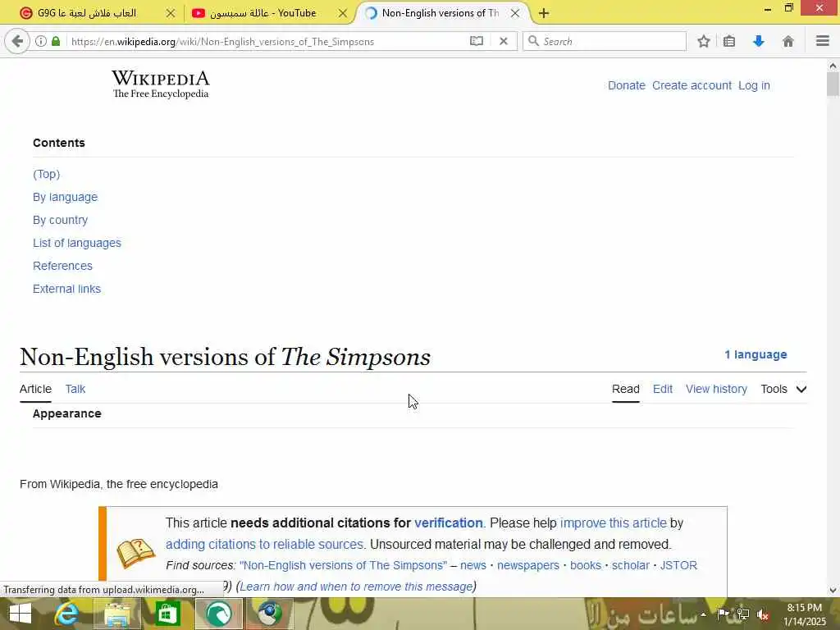Image resolution: width=840 pixels, height=630 pixels.
Task: Open the books sources link
Action: pos(586,565)
